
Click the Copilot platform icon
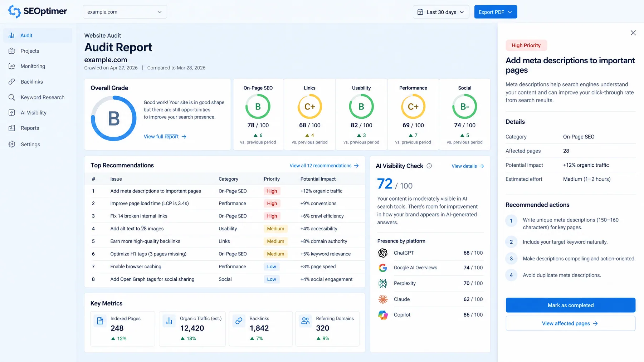coord(383,315)
